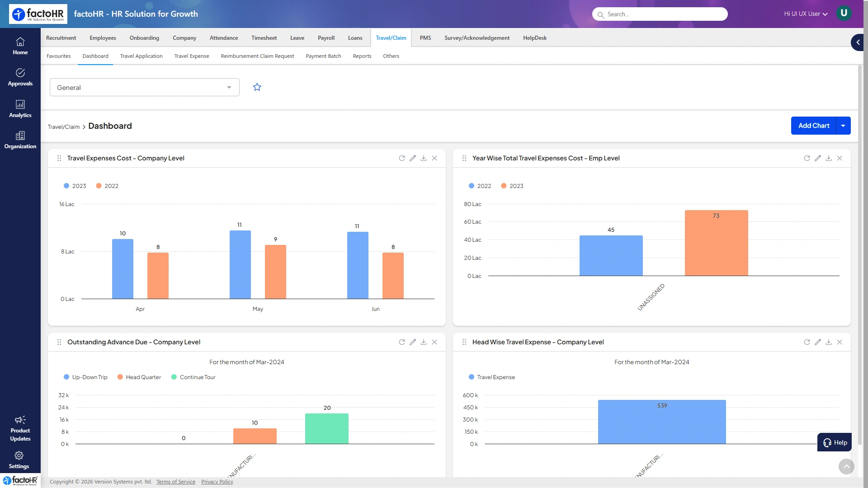Screen dimensions: 868x488
Task: Toggle 2023 legend in Year Wise Total chart
Action: click(x=512, y=186)
